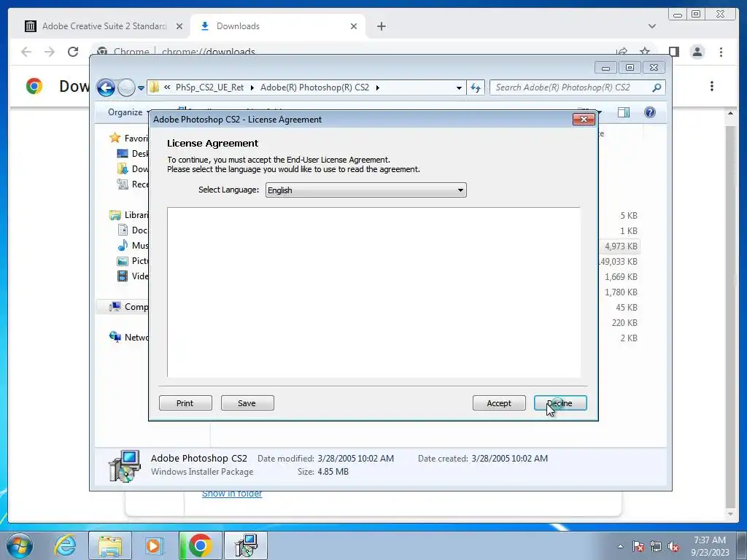Open Chrome main three-dot menu
This screenshot has height=560, width=747.
pos(721,52)
